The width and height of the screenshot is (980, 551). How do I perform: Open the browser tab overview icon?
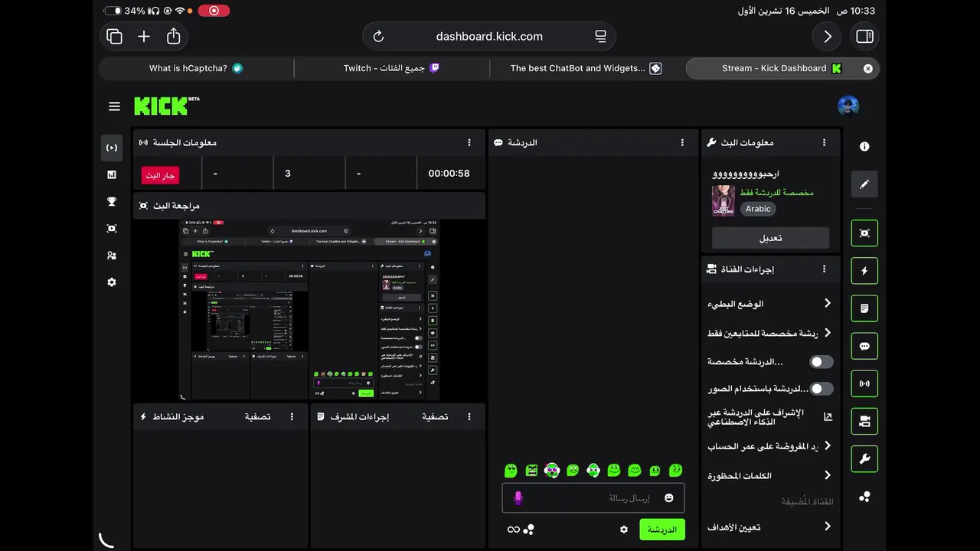(x=115, y=36)
